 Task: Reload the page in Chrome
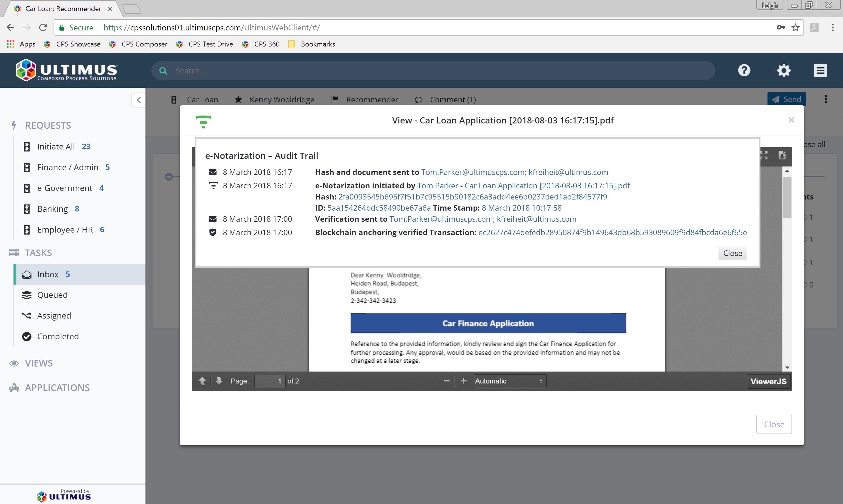[x=43, y=27]
